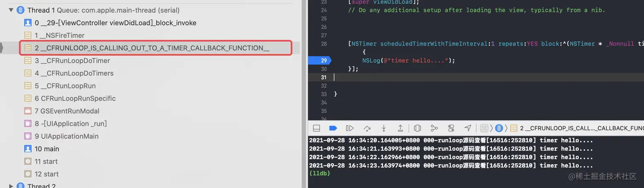Continue program execution in the debug bar
The height and width of the screenshot is (188, 644).
(350, 128)
